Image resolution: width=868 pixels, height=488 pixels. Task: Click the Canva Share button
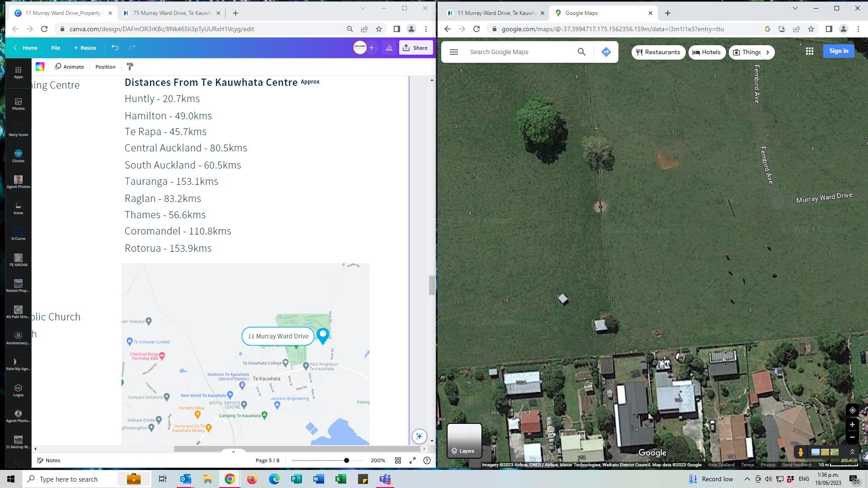tap(415, 47)
